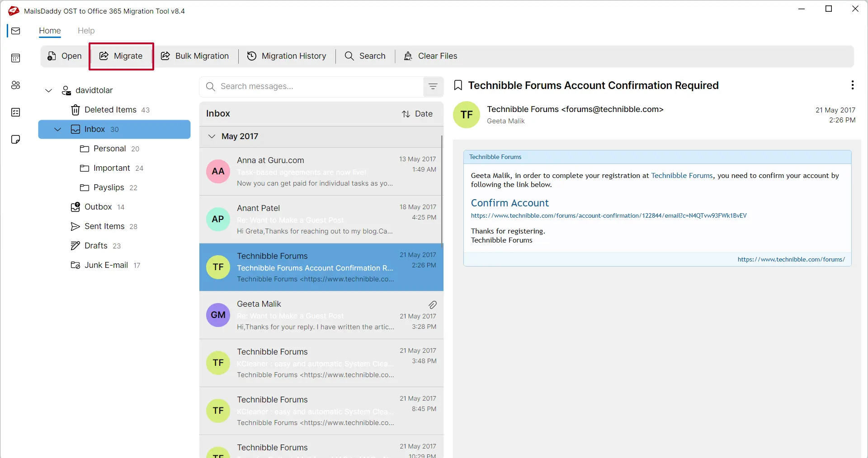Click the Migrate button

pyautogui.click(x=121, y=56)
